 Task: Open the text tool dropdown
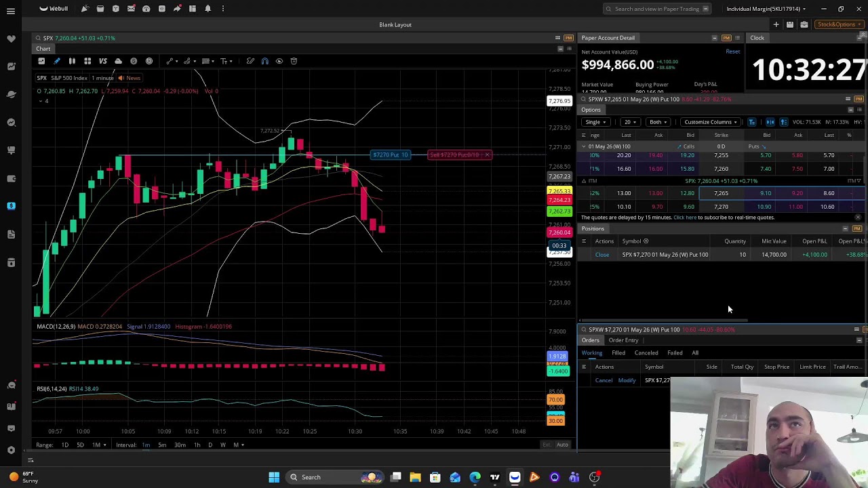(226, 61)
